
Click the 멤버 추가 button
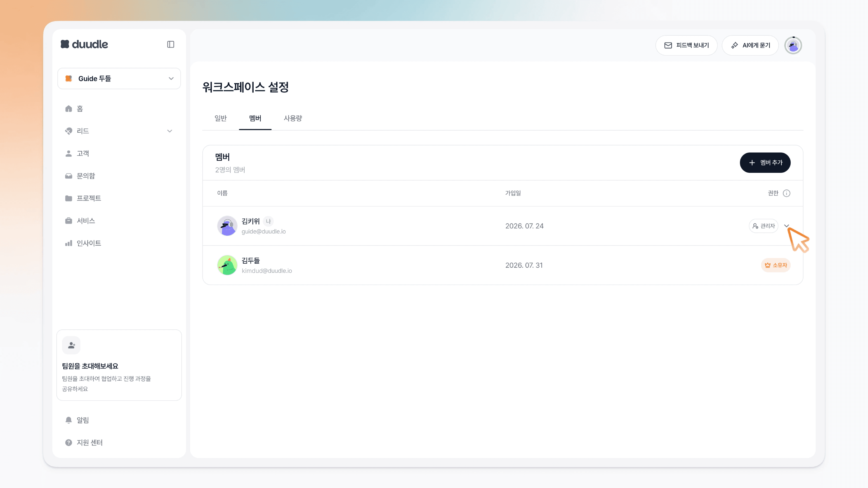click(x=765, y=163)
